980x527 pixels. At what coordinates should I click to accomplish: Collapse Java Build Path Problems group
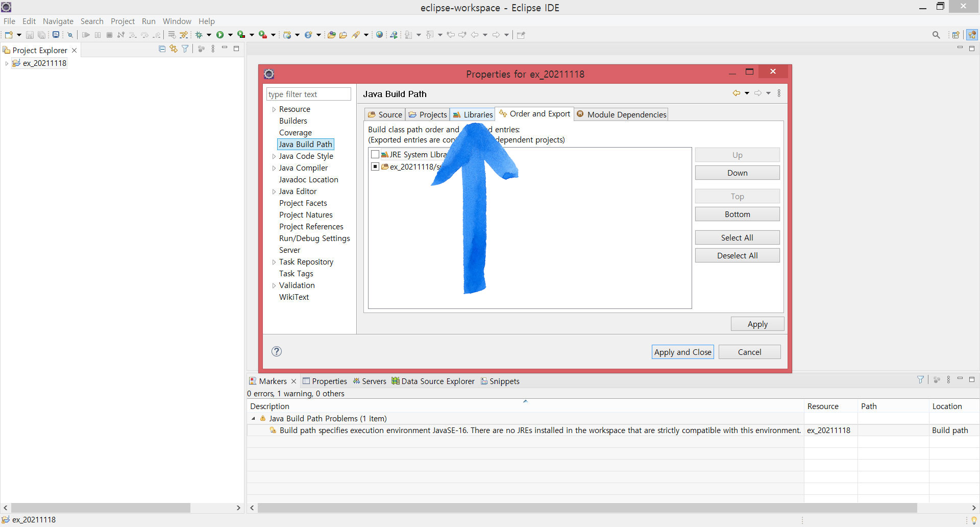(x=253, y=419)
